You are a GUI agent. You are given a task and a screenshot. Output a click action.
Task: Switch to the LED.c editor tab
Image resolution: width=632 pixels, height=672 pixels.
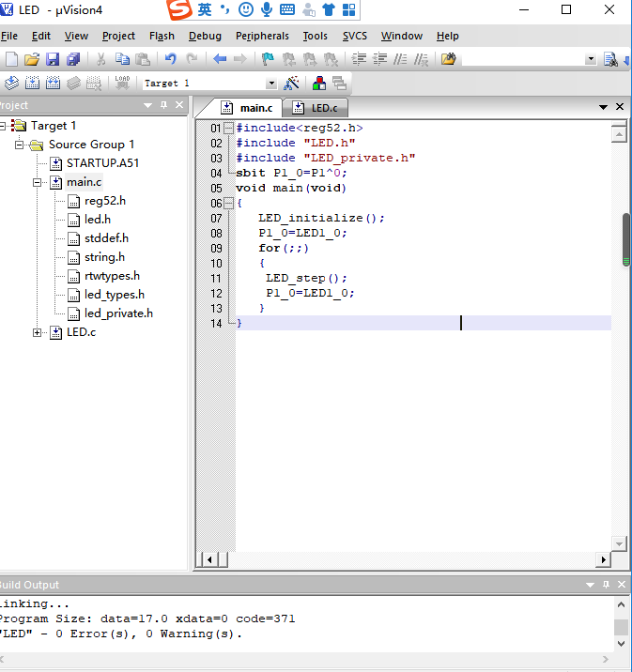(x=316, y=108)
